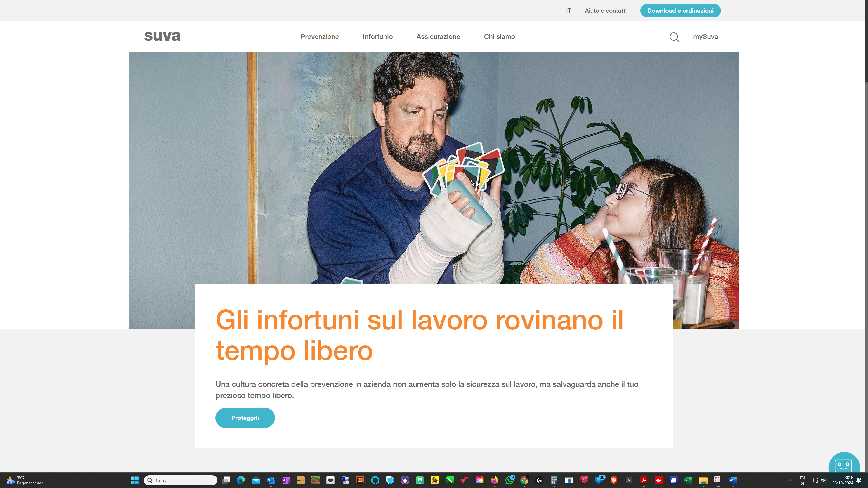Open the Aiuto e contatti link
The image size is (868, 488).
pyautogui.click(x=606, y=10)
